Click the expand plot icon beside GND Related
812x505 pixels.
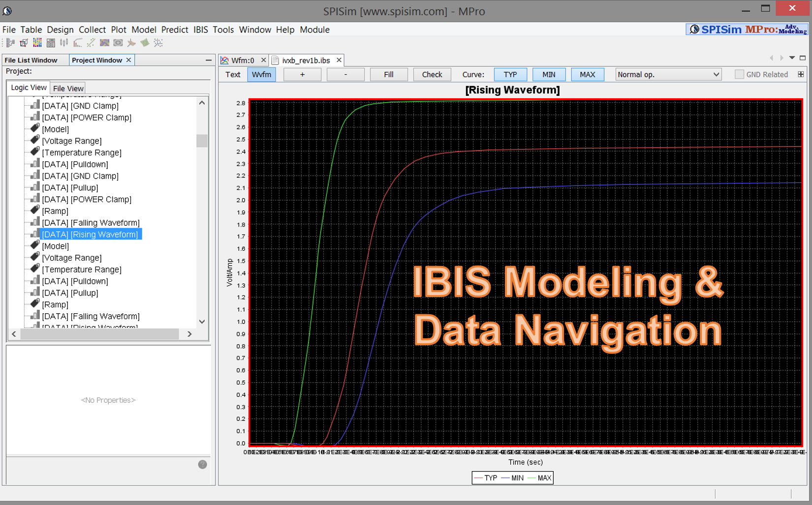pyautogui.click(x=801, y=74)
